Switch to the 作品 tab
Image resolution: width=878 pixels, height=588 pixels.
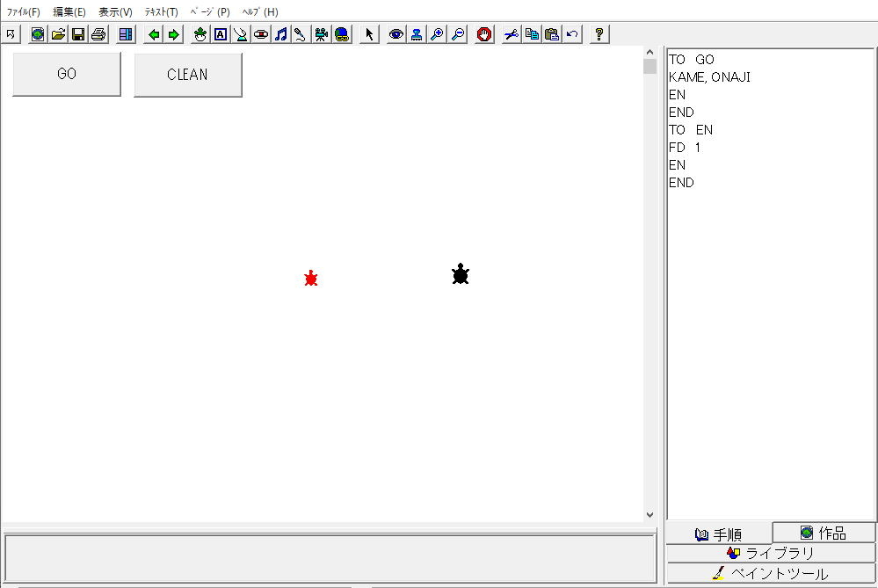point(824,533)
